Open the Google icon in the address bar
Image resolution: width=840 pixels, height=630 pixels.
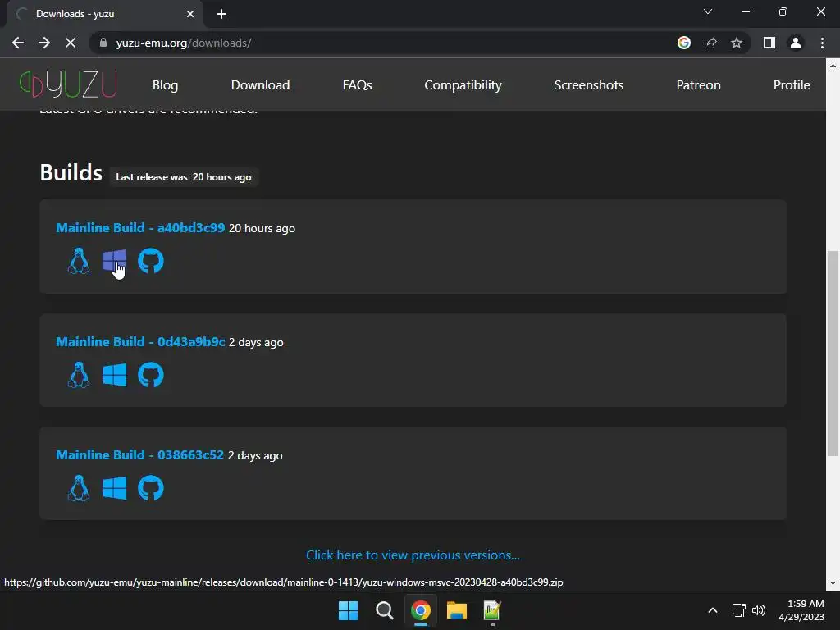683,43
